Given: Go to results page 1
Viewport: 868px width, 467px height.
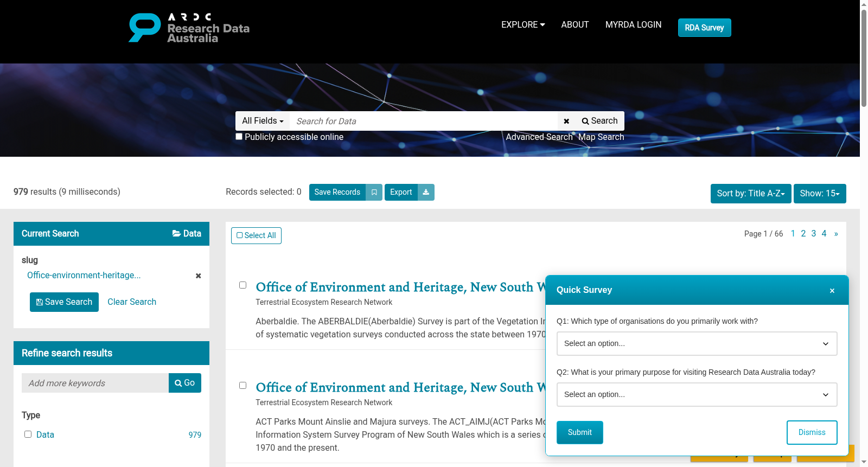Looking at the screenshot, I should 793,234.
